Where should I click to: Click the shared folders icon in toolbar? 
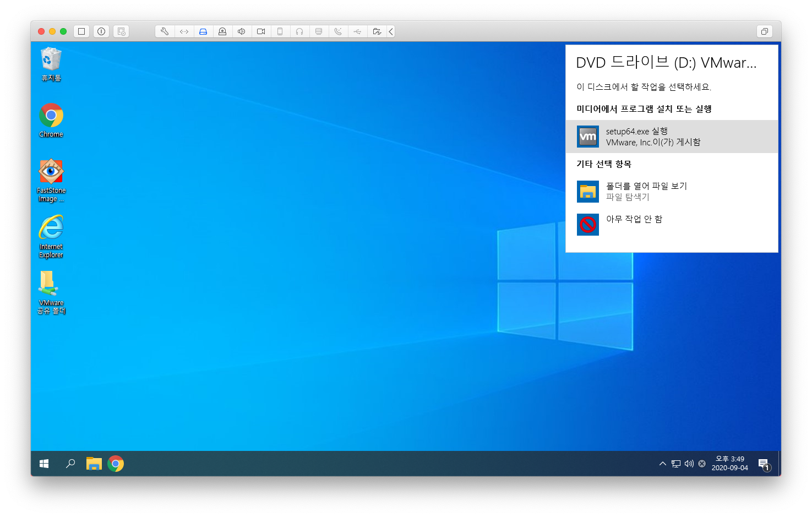(x=377, y=31)
